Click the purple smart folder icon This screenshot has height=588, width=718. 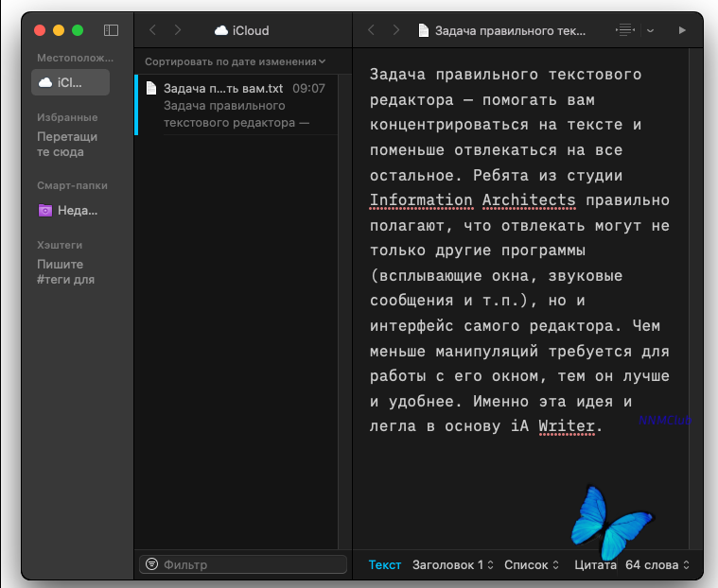tap(44, 211)
